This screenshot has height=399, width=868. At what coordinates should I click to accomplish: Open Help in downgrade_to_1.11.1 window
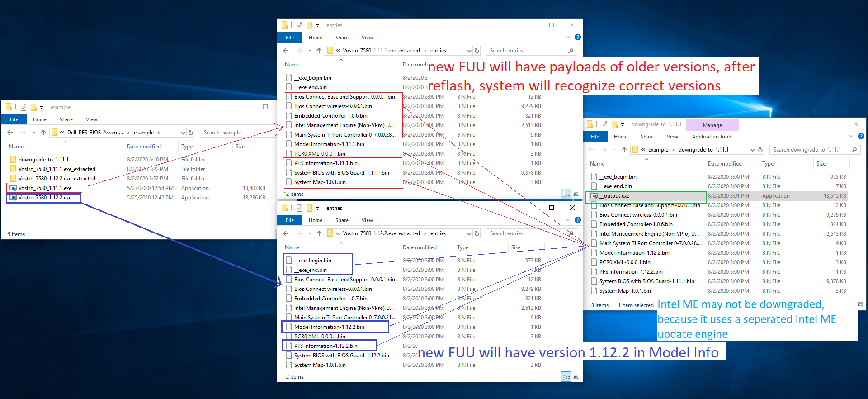tap(861, 136)
